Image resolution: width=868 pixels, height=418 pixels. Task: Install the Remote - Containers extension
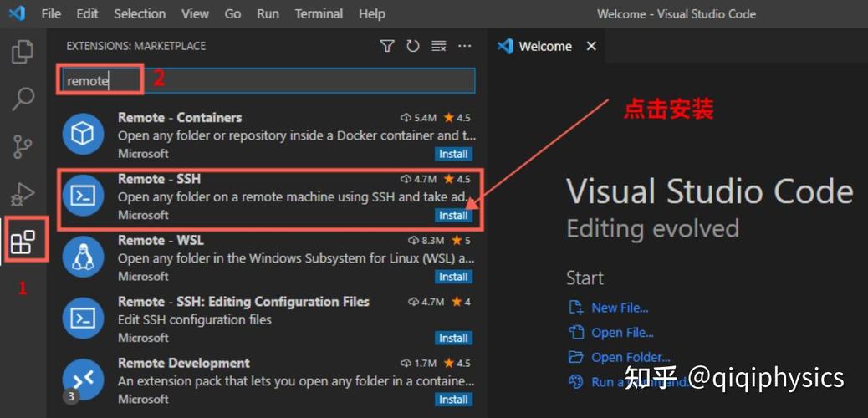pos(453,155)
